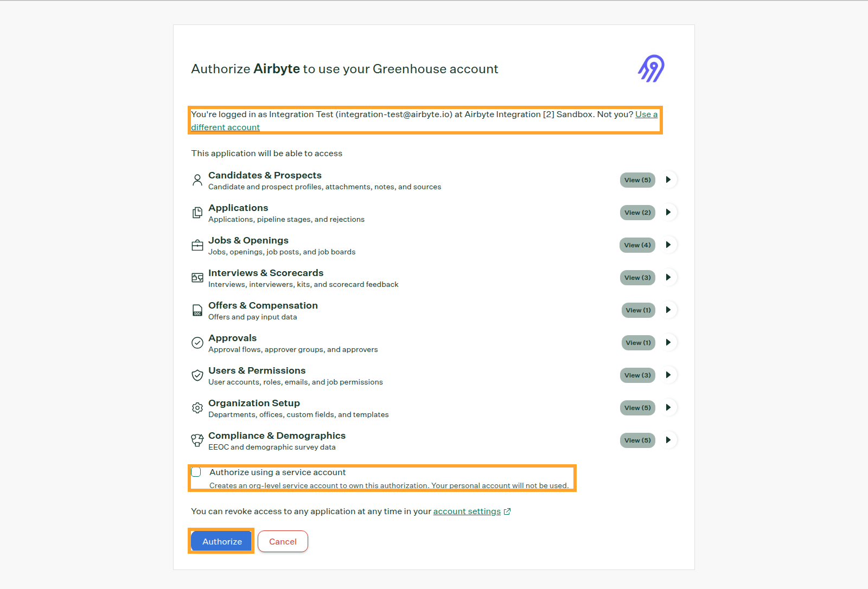Click 'Candidate and prospect profiles' description text
Viewport: 868px width, 589px height.
(x=324, y=187)
